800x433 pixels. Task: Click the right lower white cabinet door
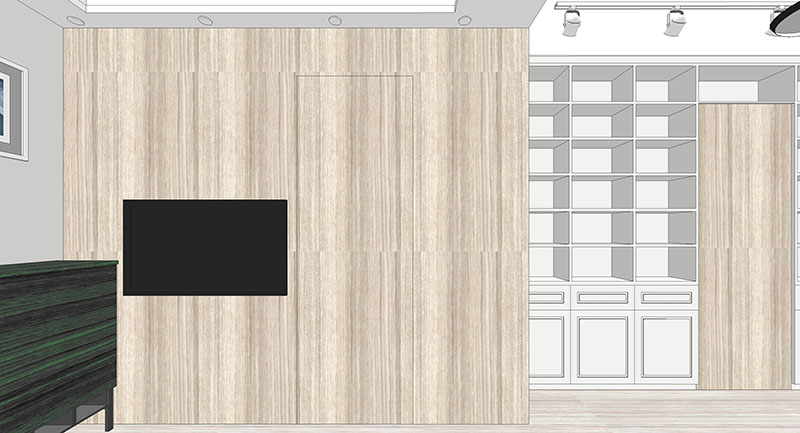point(666,345)
